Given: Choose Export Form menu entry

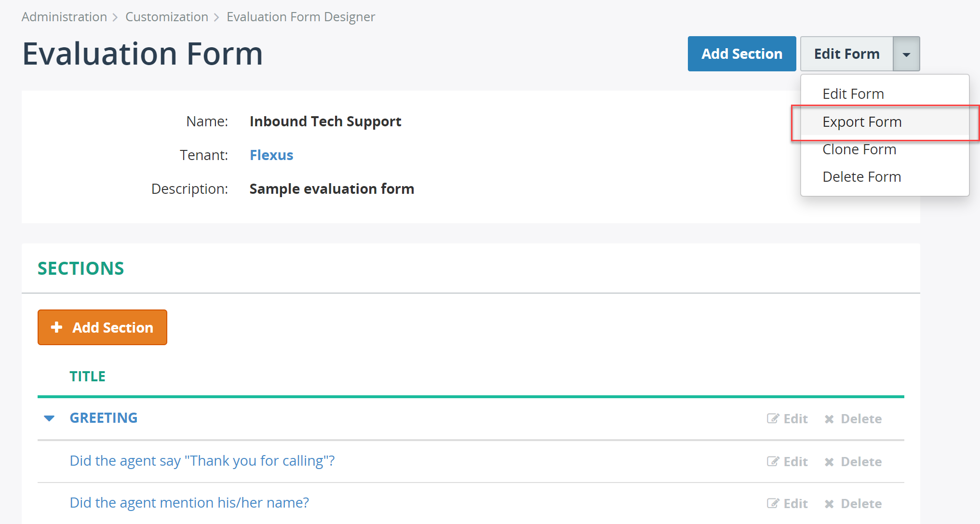Looking at the screenshot, I should (862, 122).
